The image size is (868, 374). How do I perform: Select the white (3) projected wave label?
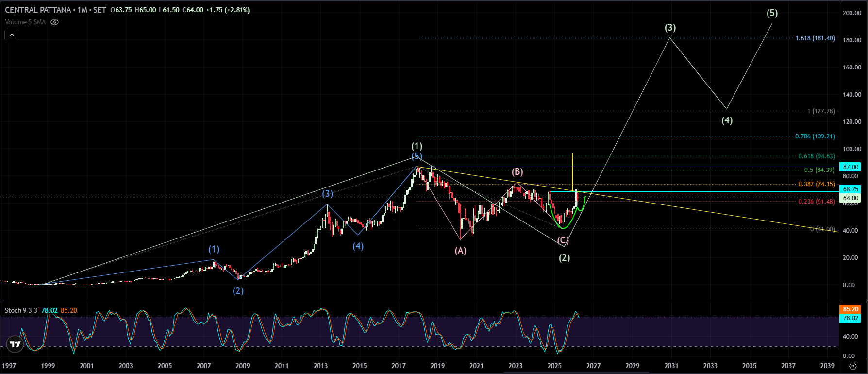pos(670,28)
